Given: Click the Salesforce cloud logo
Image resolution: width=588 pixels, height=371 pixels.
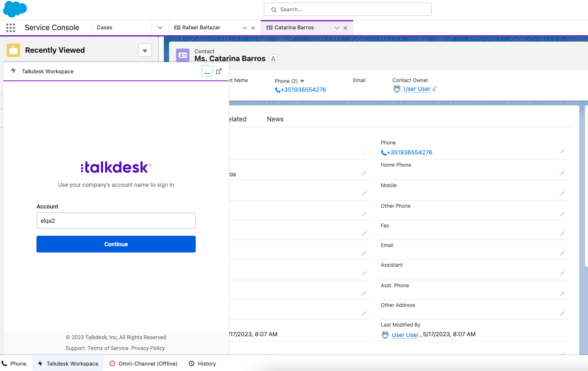Looking at the screenshot, I should click(x=15, y=9).
